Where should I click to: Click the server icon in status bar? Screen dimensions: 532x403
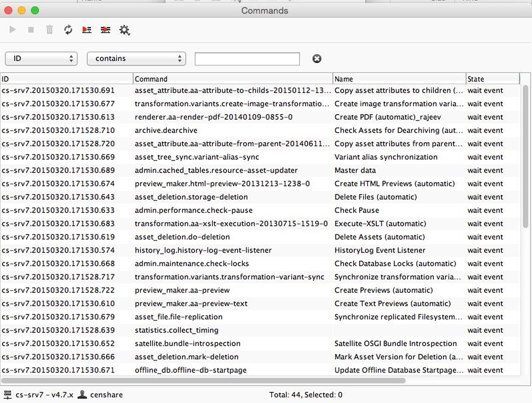point(8,395)
